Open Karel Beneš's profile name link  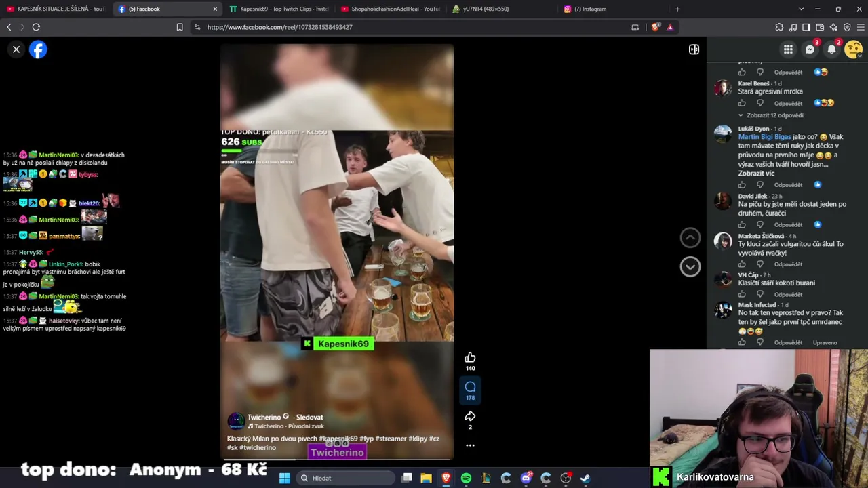tap(753, 83)
